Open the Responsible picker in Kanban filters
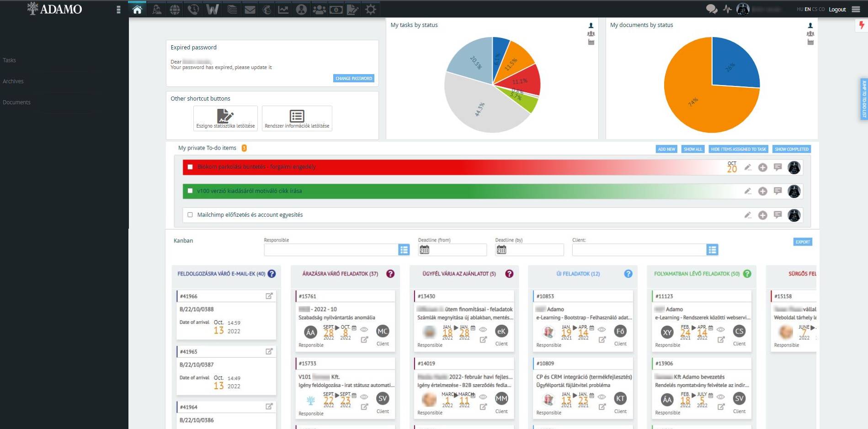Screen dimensions: 868x429 point(404,250)
